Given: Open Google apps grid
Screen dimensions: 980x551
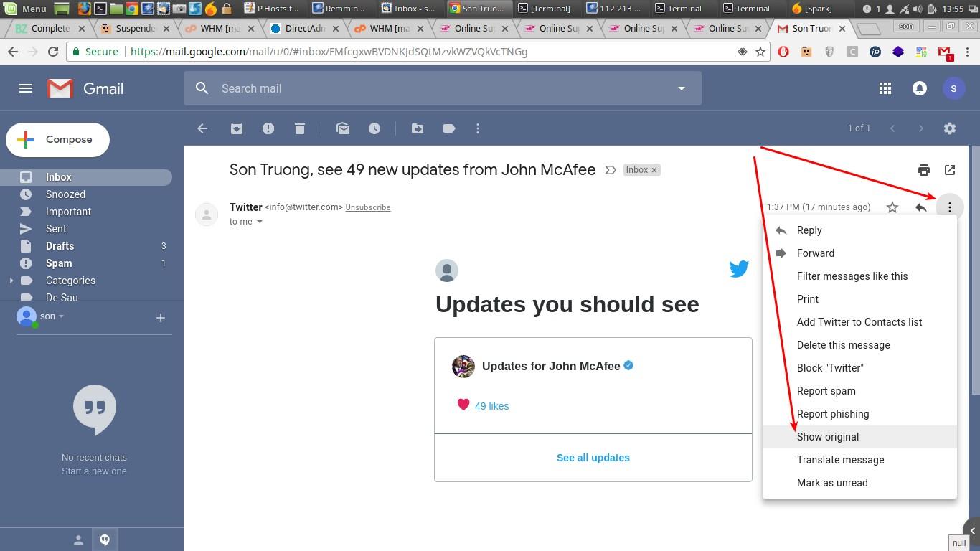Looking at the screenshot, I should pos(885,88).
